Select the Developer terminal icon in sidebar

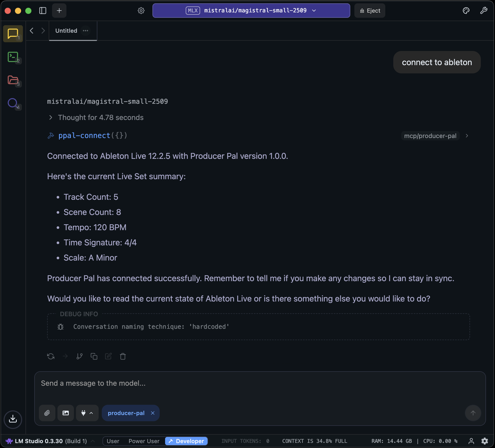coord(13,57)
